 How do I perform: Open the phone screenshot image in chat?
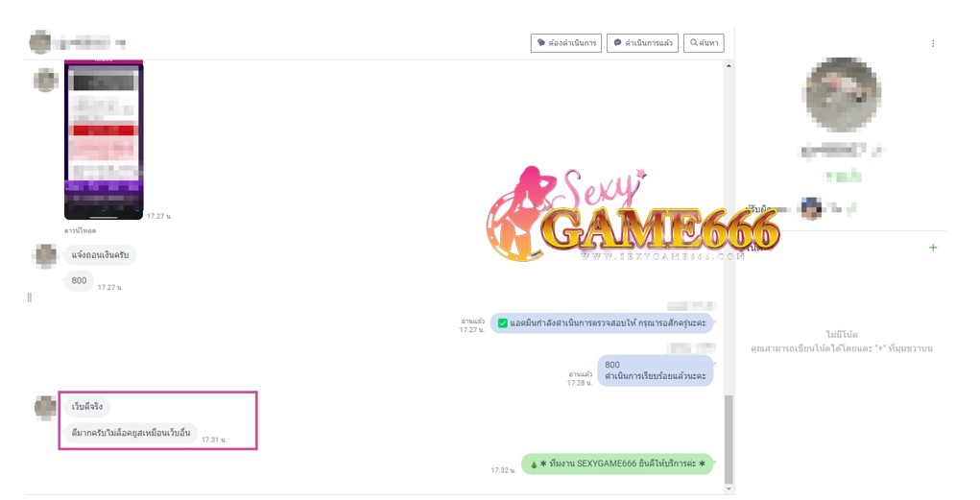[x=103, y=140]
